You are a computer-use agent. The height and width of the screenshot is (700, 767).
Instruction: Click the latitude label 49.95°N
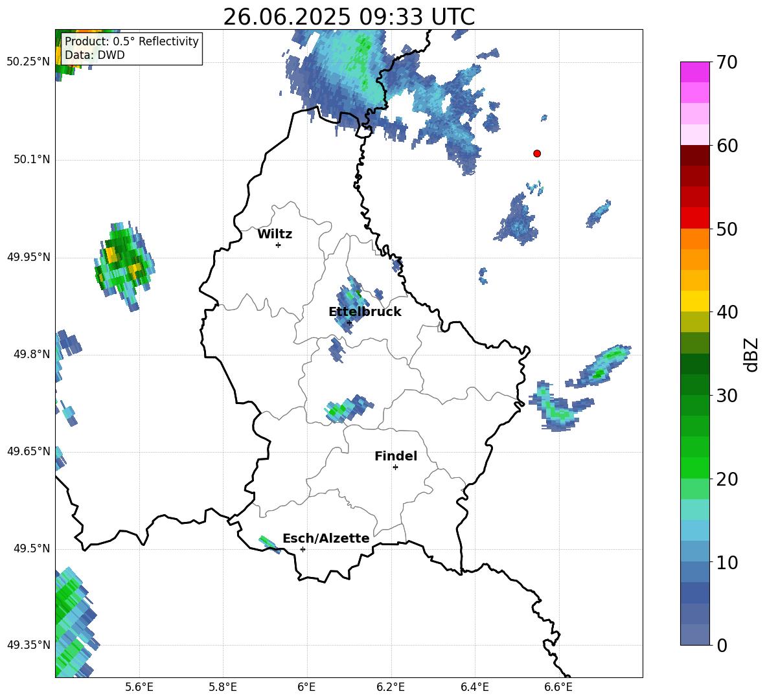[x=29, y=257]
